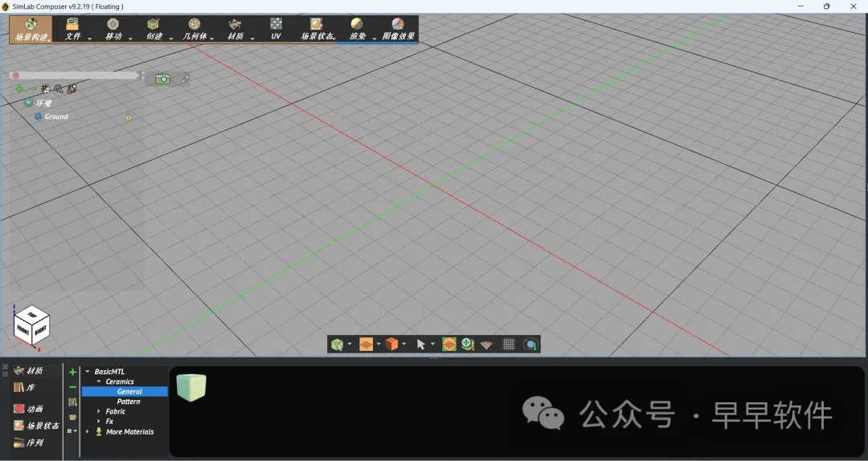Click the green minus icon in material library
Screen dimensions: 868x461
click(x=72, y=387)
